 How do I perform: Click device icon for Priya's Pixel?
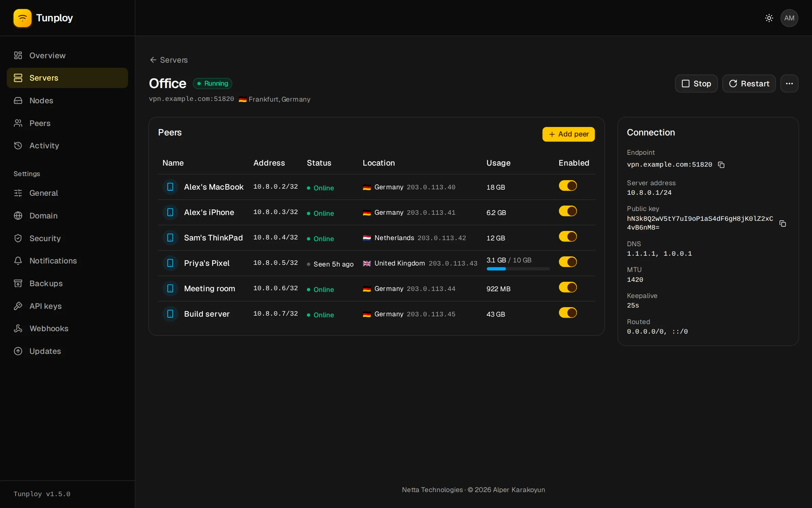coord(170,263)
